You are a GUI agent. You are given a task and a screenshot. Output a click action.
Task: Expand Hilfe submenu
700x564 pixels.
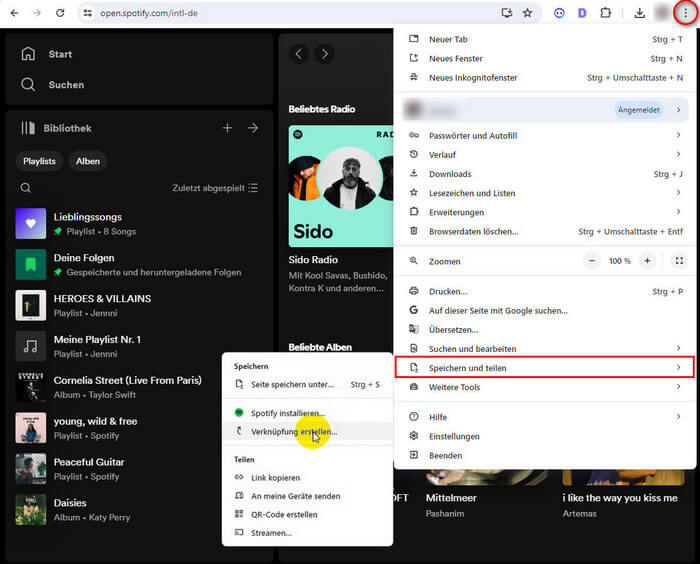[x=545, y=417]
